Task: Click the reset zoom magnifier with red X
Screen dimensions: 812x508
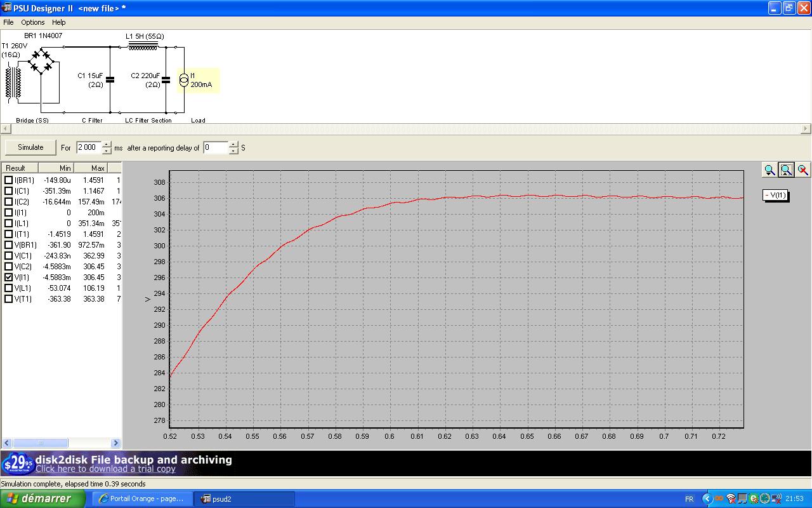Action: pos(802,170)
